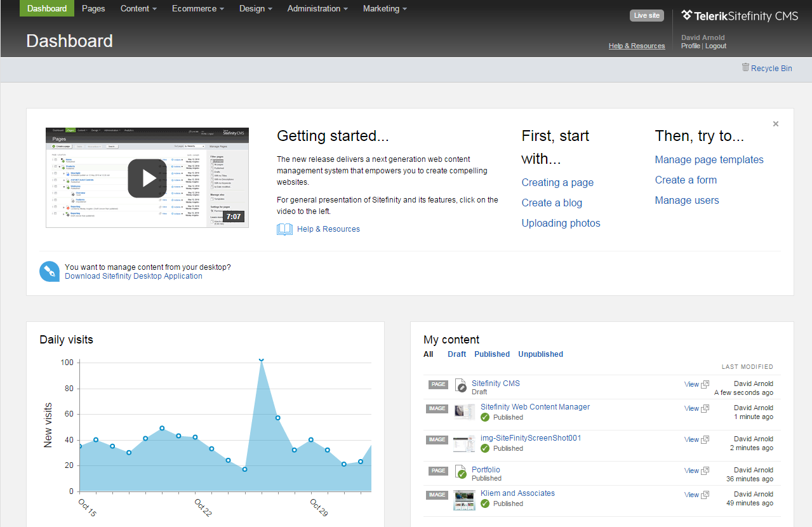Open view icon for Kliem and Associates
This screenshot has height=527, width=812.
coord(705,495)
